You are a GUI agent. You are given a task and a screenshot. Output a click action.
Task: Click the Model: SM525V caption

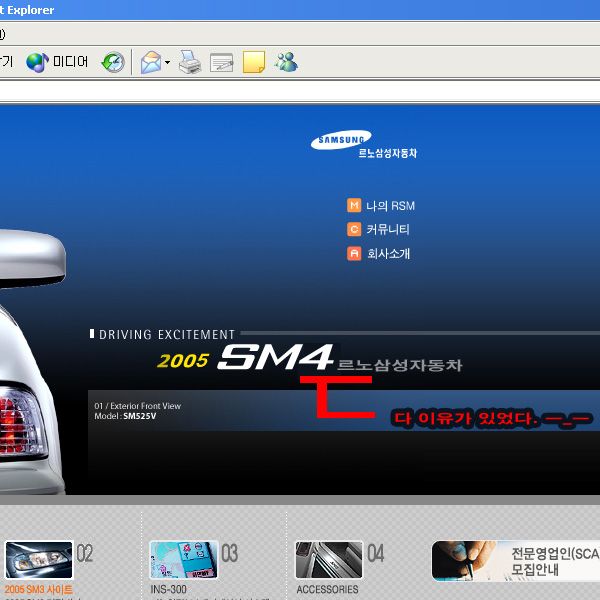click(125, 416)
